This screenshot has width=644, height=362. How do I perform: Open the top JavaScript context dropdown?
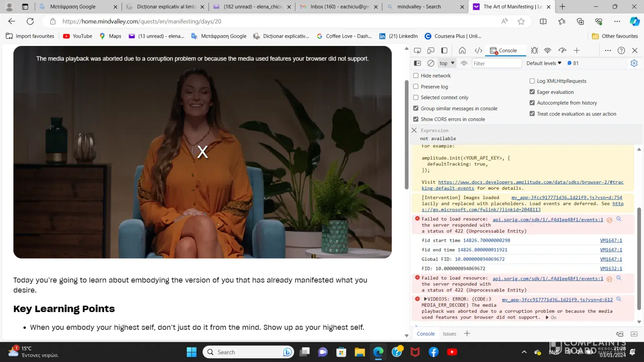pos(447,63)
